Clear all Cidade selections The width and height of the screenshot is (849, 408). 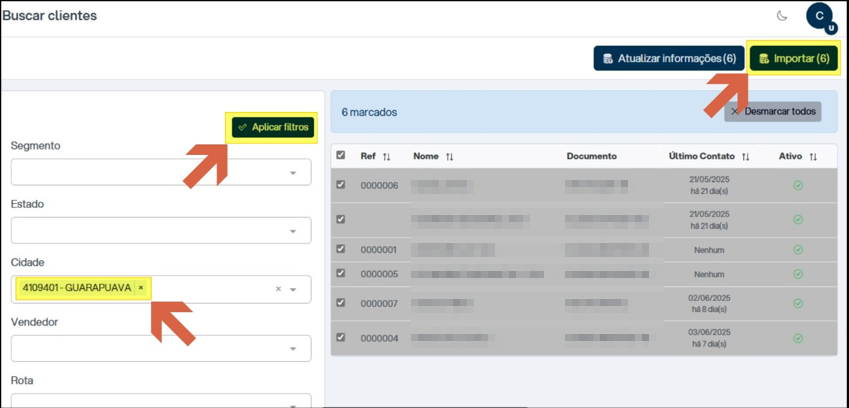click(x=278, y=289)
